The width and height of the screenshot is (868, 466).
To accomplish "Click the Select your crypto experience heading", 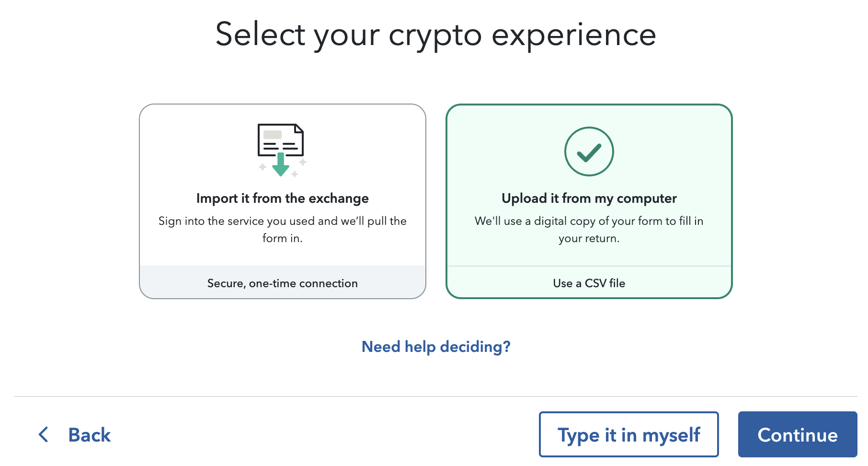I will [x=434, y=35].
